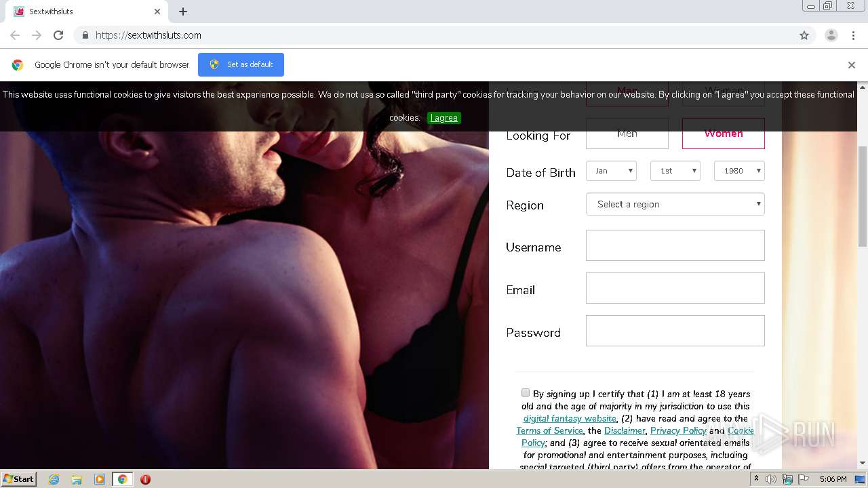Screen dimensions: 868x488
Task: Open the Terms of Service link
Action: (549, 430)
